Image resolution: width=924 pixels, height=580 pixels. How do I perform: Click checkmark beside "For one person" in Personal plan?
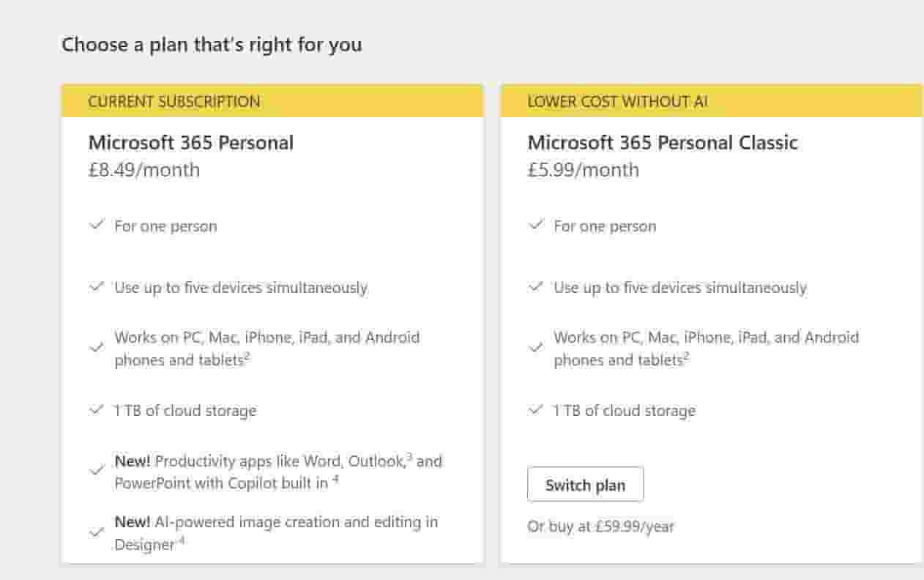point(96,225)
